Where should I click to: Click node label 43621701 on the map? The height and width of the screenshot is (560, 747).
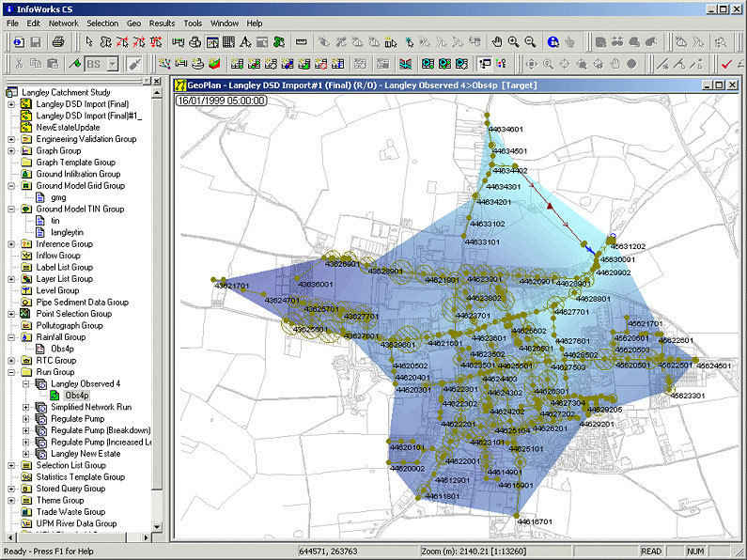(232, 286)
